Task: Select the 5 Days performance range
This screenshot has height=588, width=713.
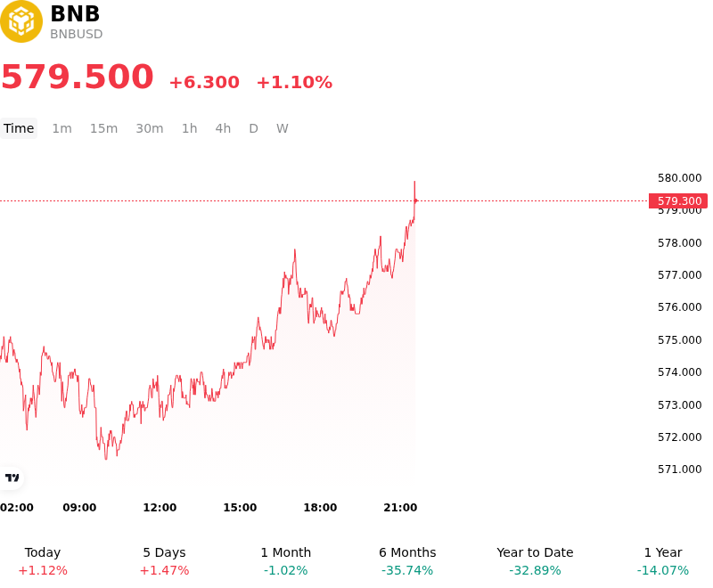Action: point(164,561)
